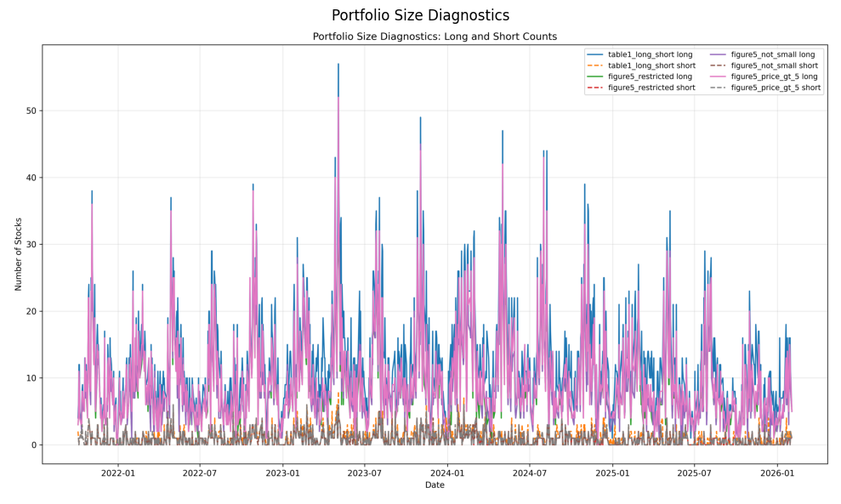Select the x-axis date '2026-01'
The width and height of the screenshot is (841, 504).
point(777,473)
